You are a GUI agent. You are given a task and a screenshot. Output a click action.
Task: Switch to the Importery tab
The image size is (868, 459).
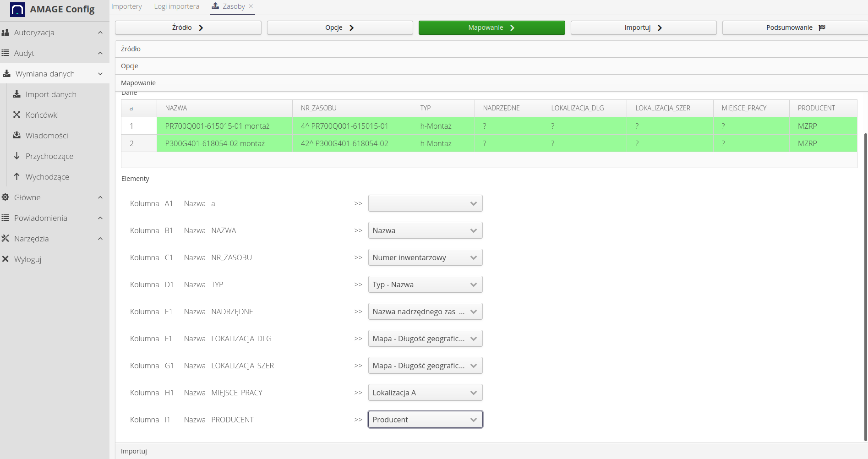(126, 6)
